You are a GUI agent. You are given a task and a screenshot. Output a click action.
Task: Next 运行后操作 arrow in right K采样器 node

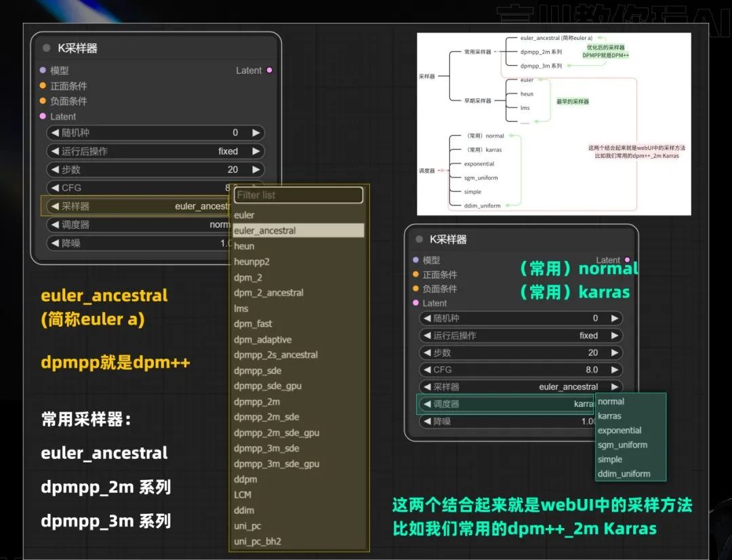click(615, 336)
